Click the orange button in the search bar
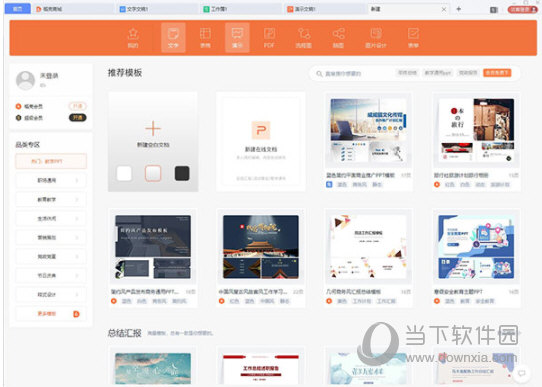Image resolution: width=542 pixels, height=387 pixels. coord(497,73)
